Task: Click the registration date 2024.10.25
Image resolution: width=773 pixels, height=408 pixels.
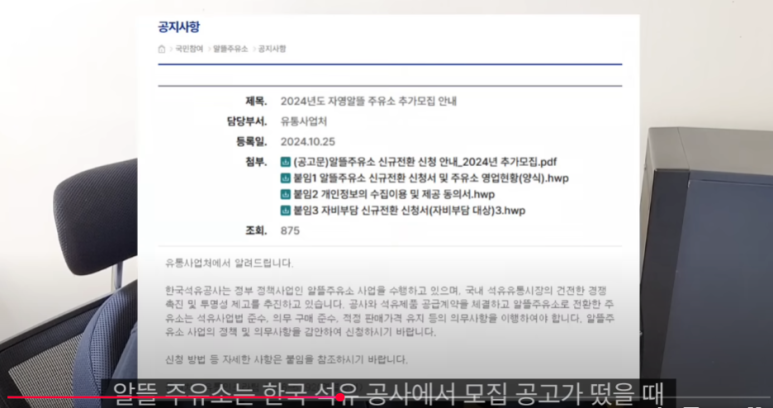Action: [x=308, y=141]
